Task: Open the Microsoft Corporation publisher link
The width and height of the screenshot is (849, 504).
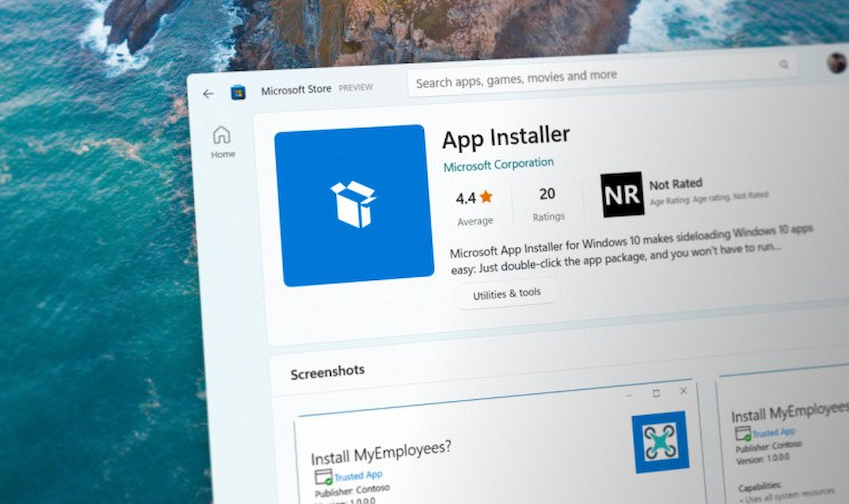Action: (x=498, y=164)
